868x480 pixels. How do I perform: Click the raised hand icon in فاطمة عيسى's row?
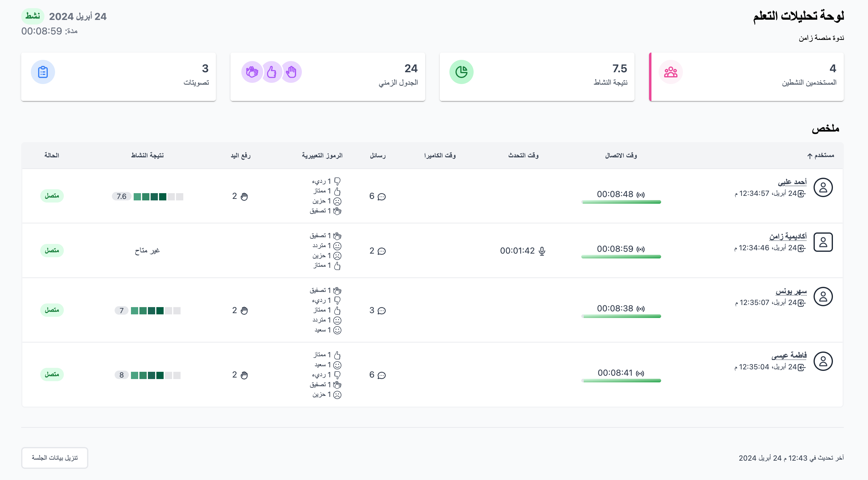pyautogui.click(x=244, y=375)
